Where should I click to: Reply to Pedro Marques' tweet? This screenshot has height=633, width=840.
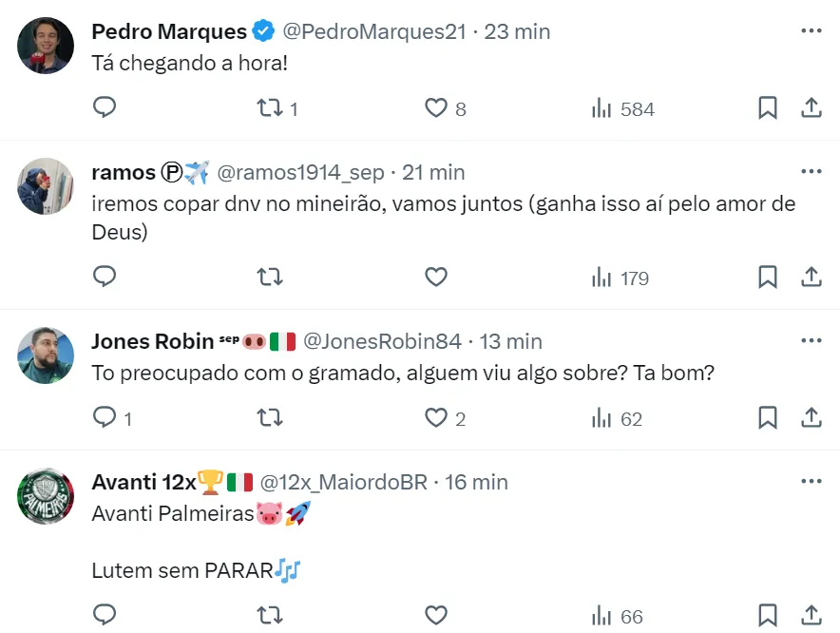pos(105,108)
